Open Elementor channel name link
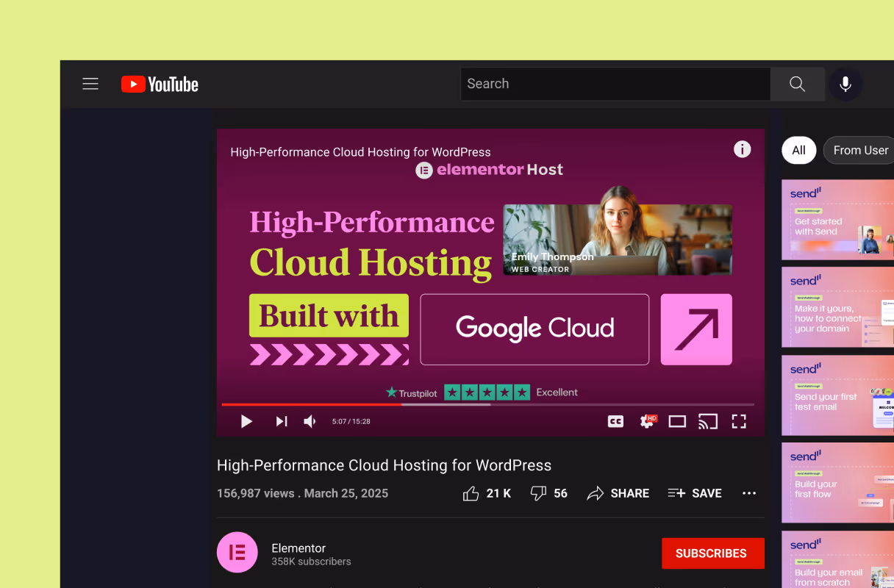 click(298, 548)
